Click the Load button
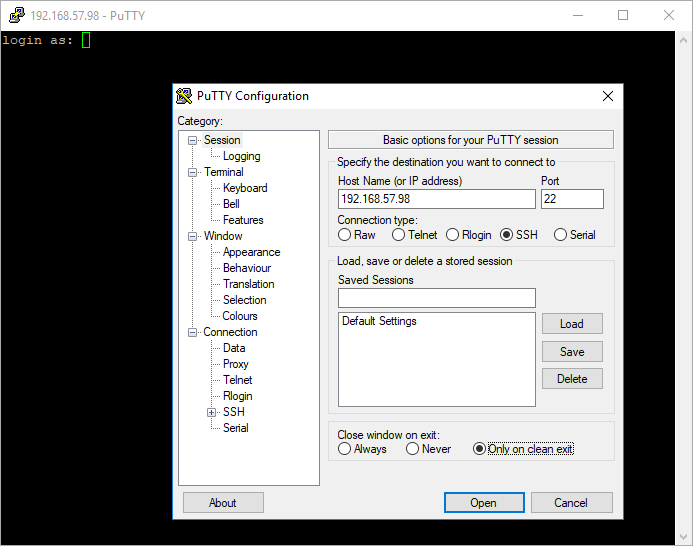 572,324
